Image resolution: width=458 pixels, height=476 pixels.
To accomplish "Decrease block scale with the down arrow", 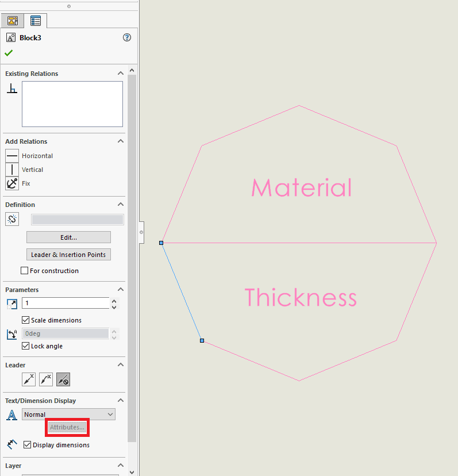I will 114,307.
